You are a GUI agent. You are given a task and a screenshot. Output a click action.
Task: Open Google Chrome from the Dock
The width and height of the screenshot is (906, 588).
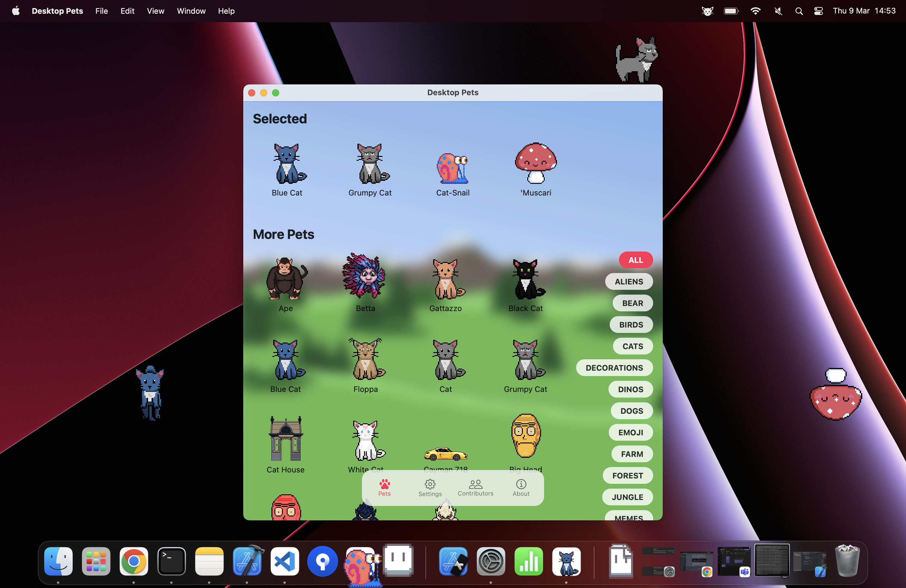coord(134,561)
